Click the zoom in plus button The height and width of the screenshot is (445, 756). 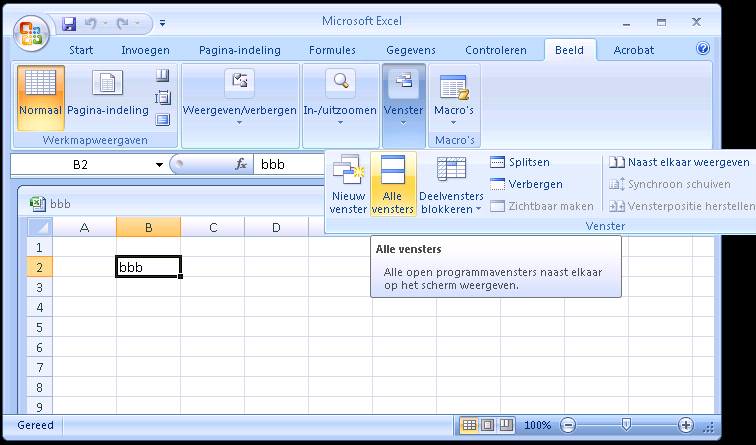pos(686,425)
